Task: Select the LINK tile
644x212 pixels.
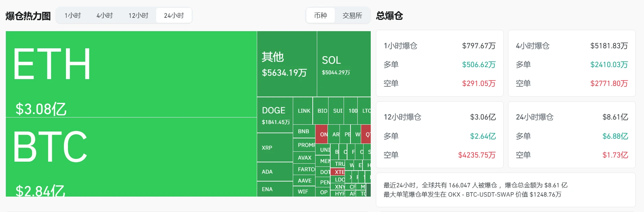Action: pos(303,111)
